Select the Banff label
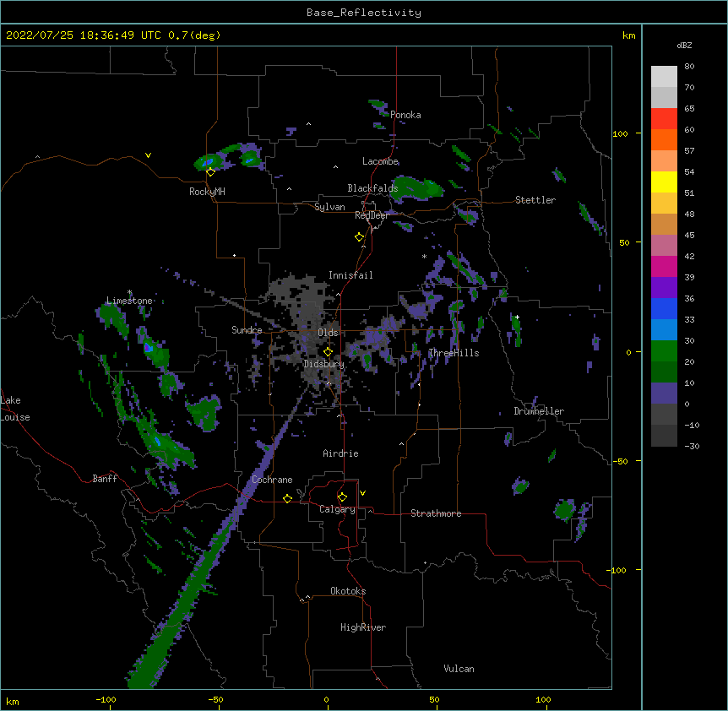 click(105, 479)
